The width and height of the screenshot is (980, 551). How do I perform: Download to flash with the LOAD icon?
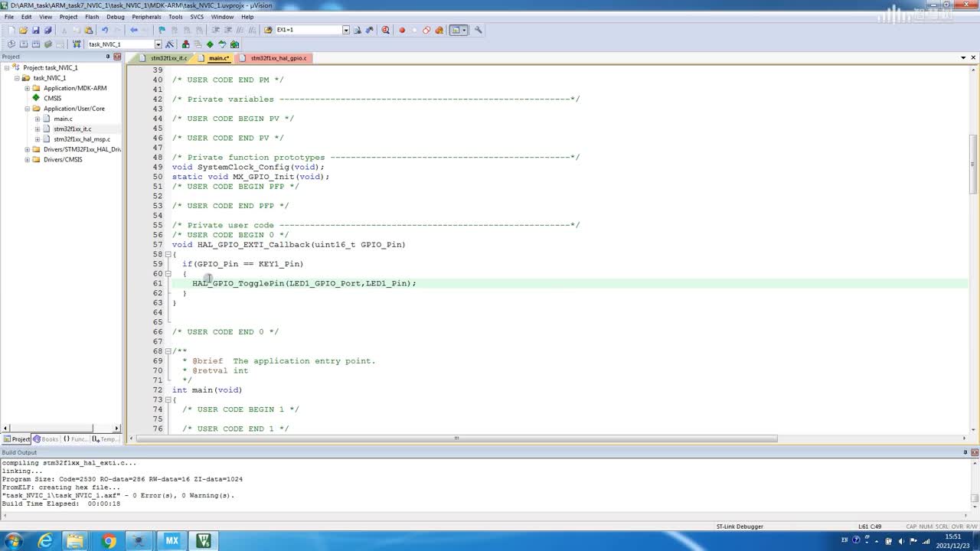pos(77,44)
